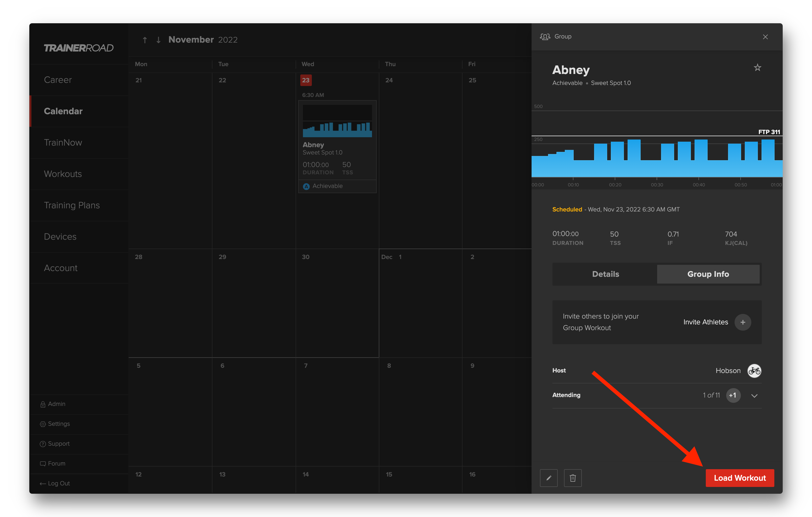Click calendar day 30
This screenshot has height=517, width=812.
306,257
